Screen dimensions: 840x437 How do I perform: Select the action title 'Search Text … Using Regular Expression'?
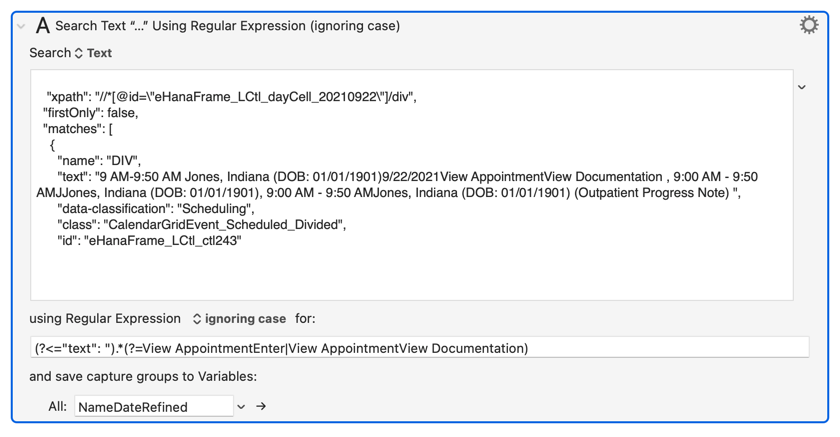click(x=227, y=26)
